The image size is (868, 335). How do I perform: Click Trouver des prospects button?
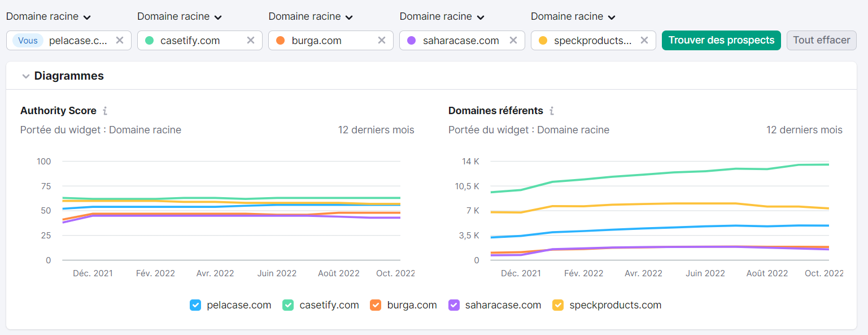coord(721,40)
